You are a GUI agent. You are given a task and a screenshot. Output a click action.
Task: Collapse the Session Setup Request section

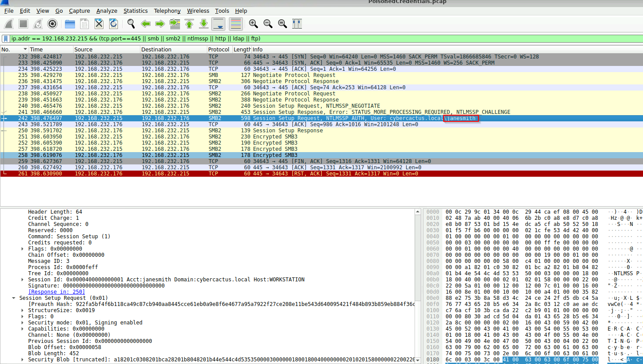14,298
